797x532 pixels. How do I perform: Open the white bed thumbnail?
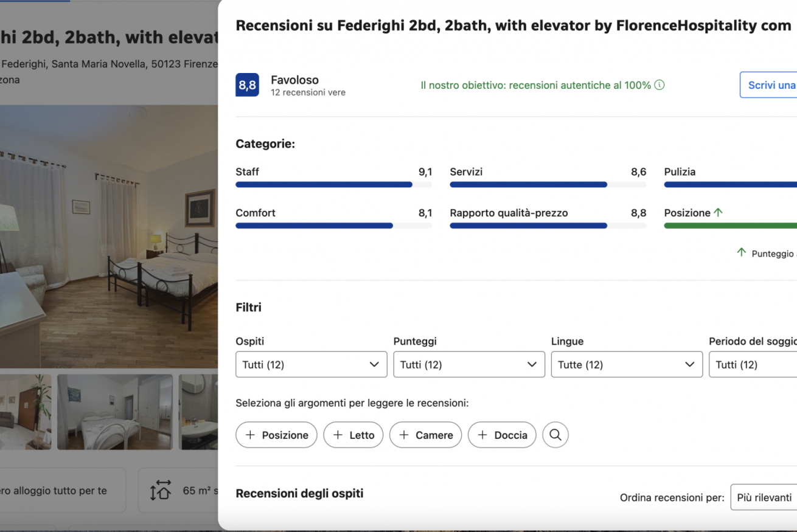tap(115, 412)
